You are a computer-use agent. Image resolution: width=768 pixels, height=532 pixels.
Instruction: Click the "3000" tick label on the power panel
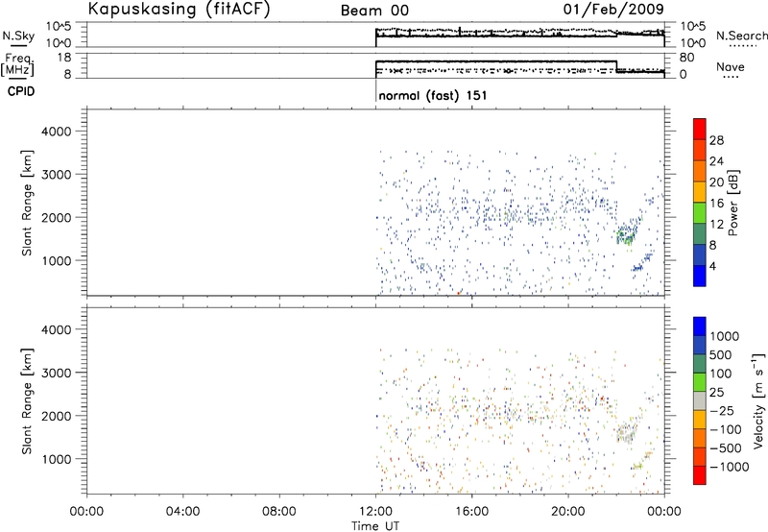point(57,175)
